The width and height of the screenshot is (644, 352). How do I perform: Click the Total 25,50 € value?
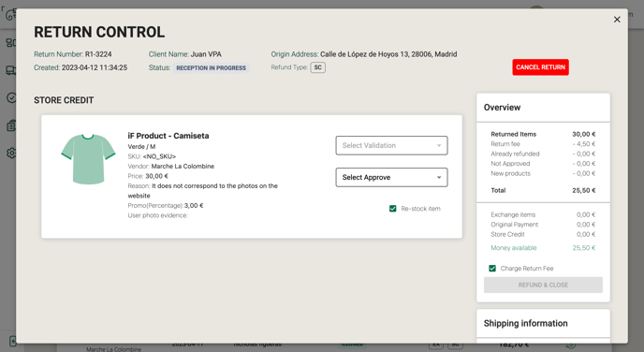point(584,190)
